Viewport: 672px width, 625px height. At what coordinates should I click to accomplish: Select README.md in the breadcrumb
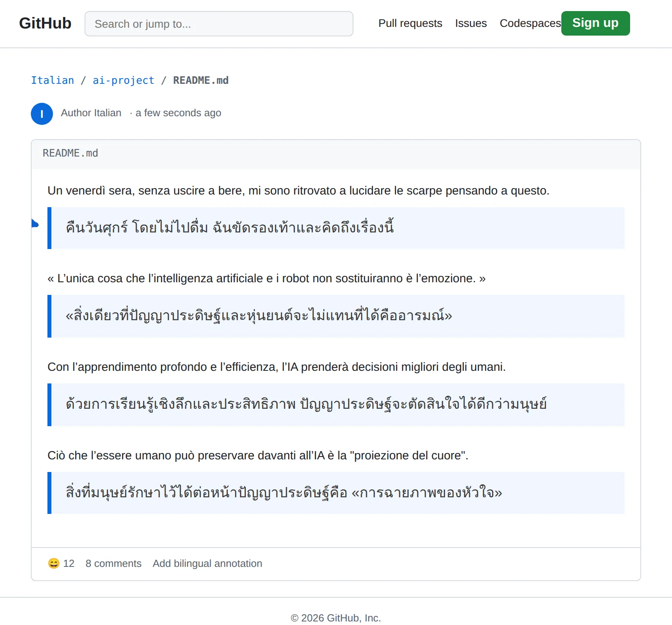click(x=201, y=80)
